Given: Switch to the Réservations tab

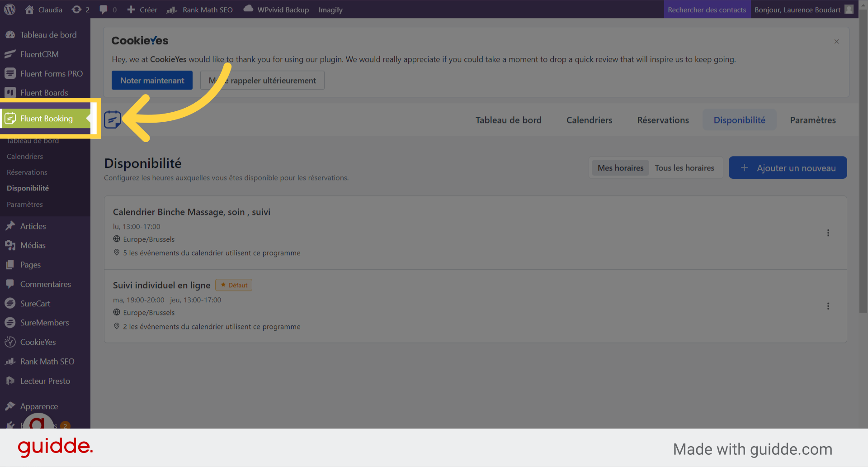Looking at the screenshot, I should pyautogui.click(x=663, y=120).
